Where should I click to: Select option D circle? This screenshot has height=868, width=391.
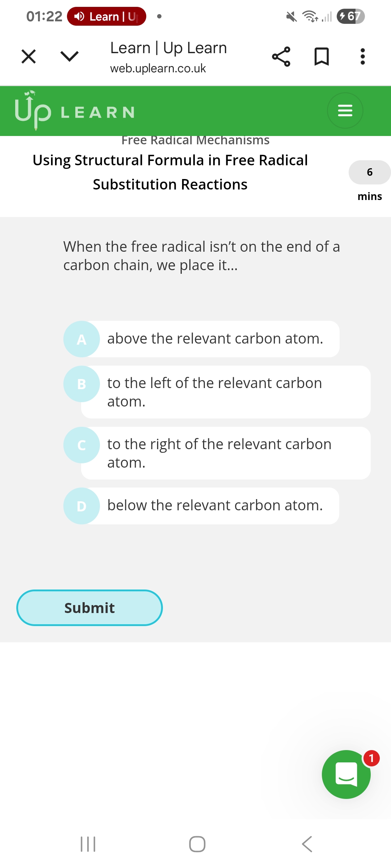[x=81, y=506]
